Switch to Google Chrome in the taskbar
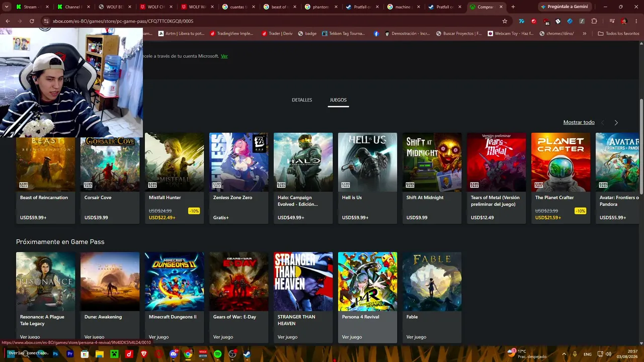This screenshot has height=362, width=644. pyautogui.click(x=188, y=354)
